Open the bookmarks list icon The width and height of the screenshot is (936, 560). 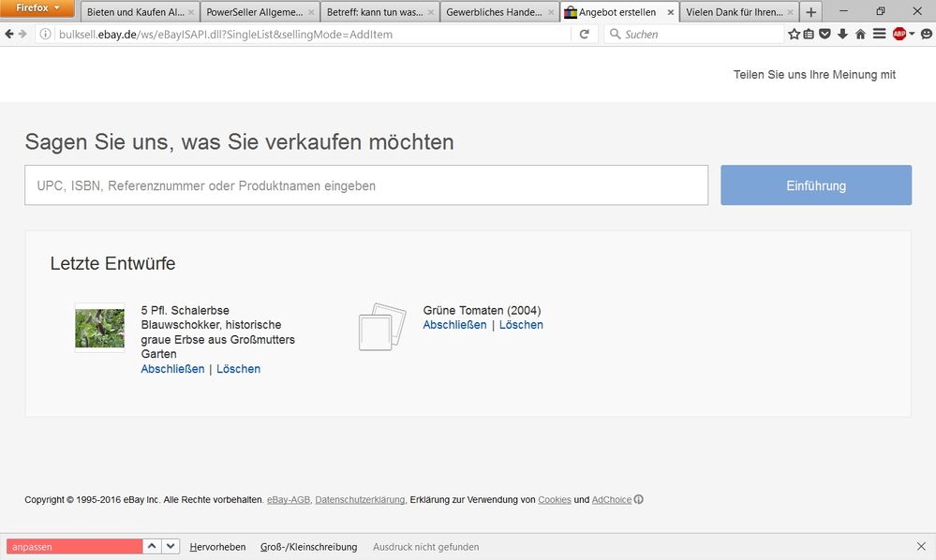(x=809, y=35)
